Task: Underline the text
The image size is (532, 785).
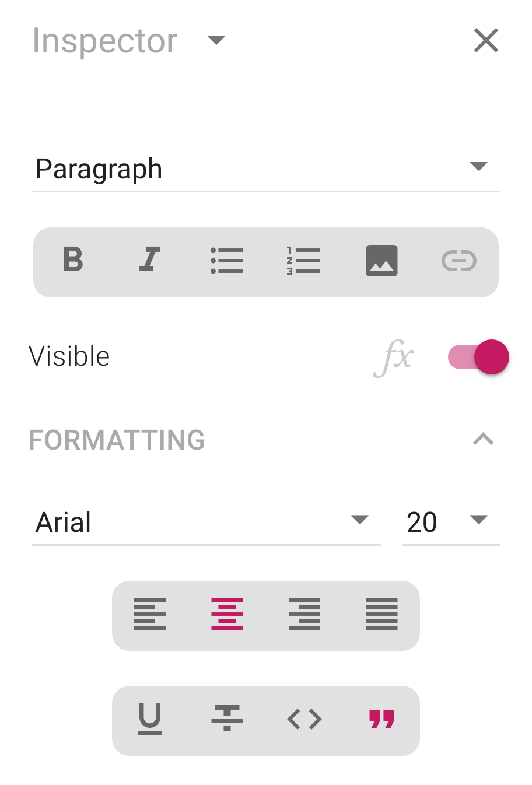Action: (x=150, y=719)
